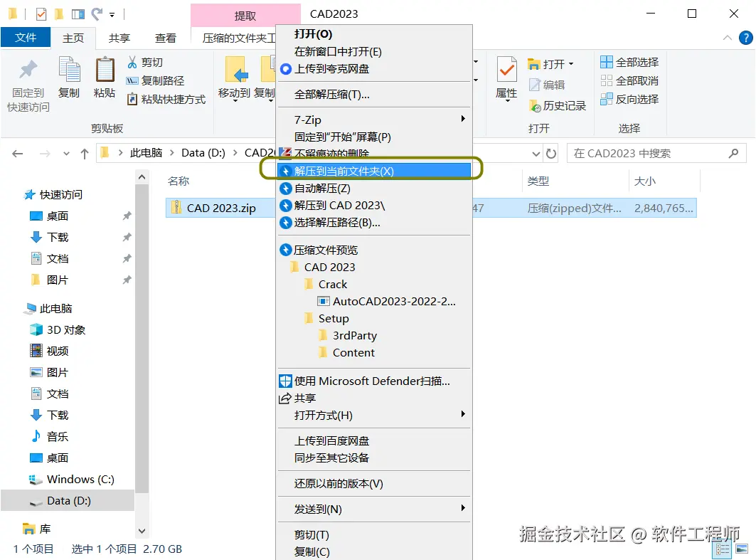Collapse the ribbon with the chevron
Screen dimensions: 756x560
point(727,38)
